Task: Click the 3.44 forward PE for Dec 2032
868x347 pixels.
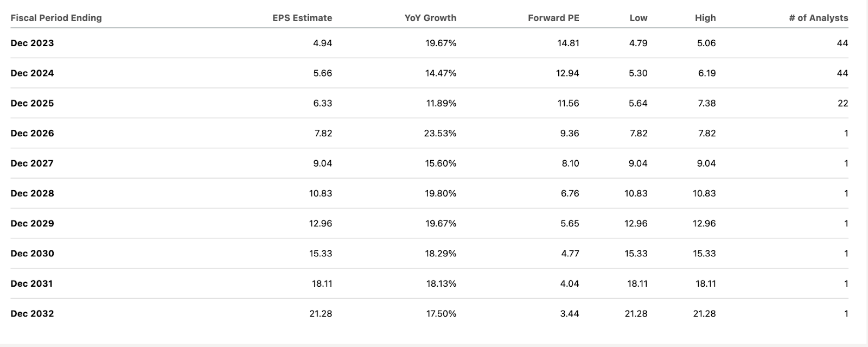Action: pyautogui.click(x=570, y=313)
